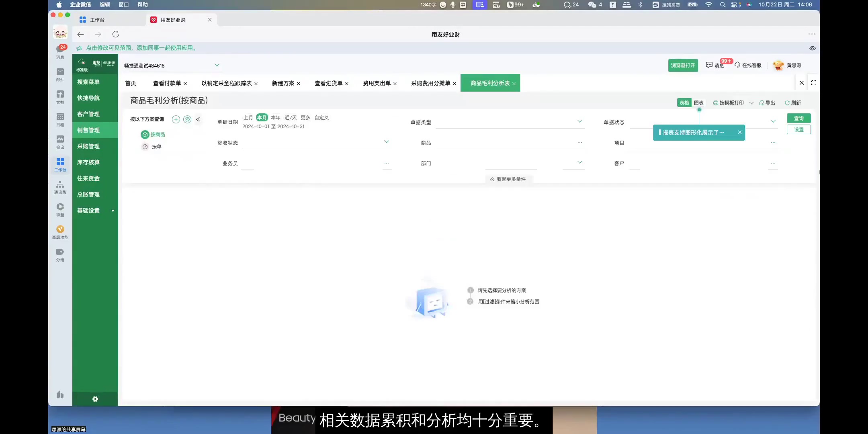Switch to the 查看进货单 tab
The image size is (868, 434).
click(x=329, y=83)
